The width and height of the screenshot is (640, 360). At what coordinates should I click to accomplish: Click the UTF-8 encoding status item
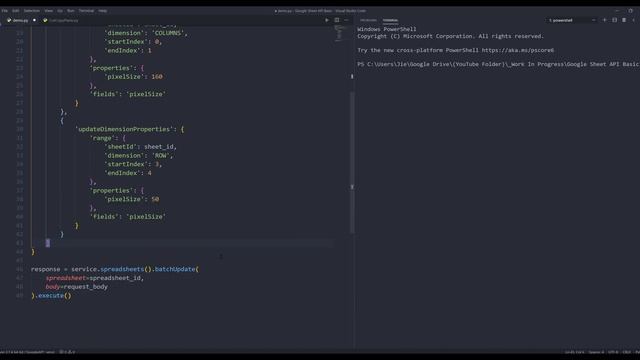613,352
